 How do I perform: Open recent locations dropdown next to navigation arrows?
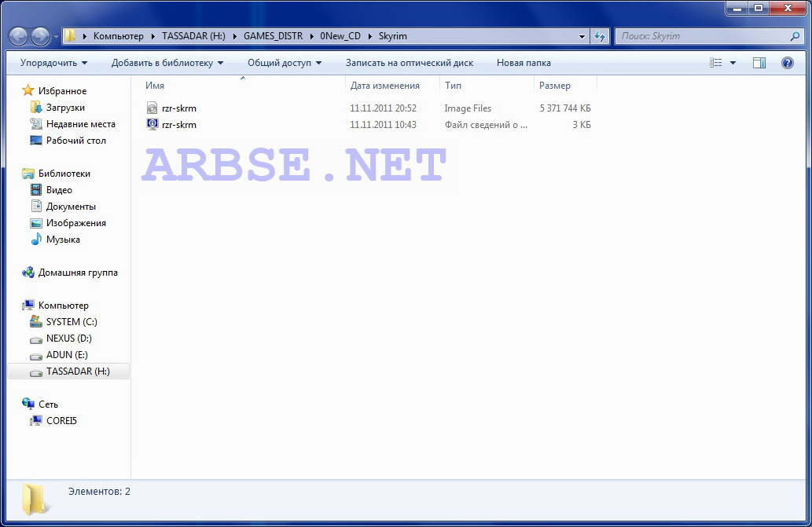[x=56, y=37]
